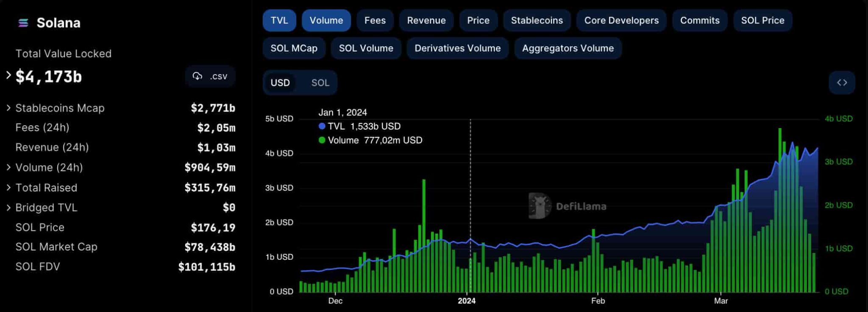Click the blue TVL legend dot

322,126
